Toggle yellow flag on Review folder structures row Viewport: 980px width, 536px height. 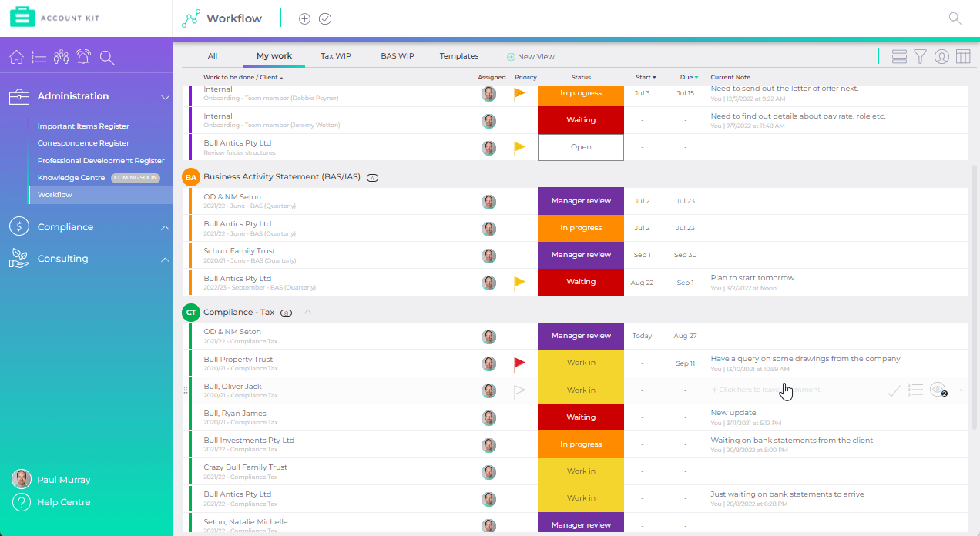pyautogui.click(x=519, y=148)
